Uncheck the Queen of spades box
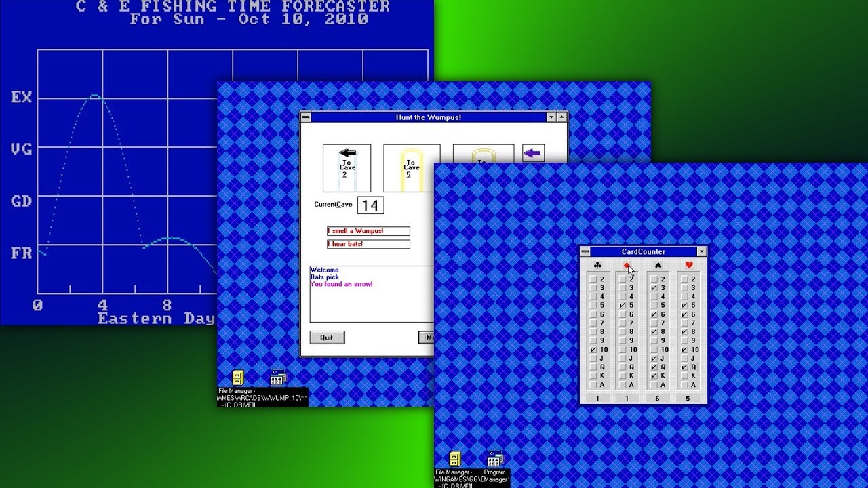This screenshot has height=488, width=868. click(x=654, y=367)
